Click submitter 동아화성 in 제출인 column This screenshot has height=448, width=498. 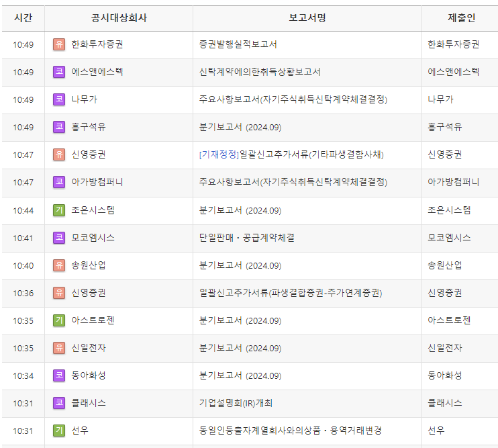[x=445, y=375]
